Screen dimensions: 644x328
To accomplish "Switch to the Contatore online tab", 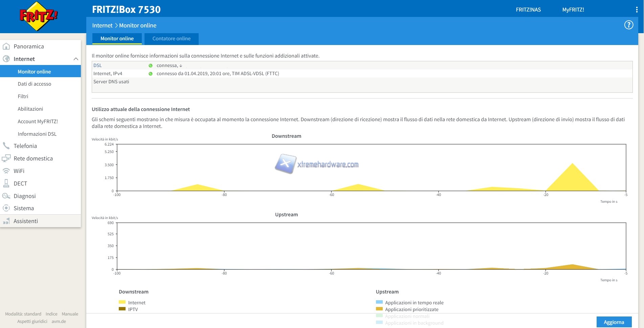I will tap(171, 39).
